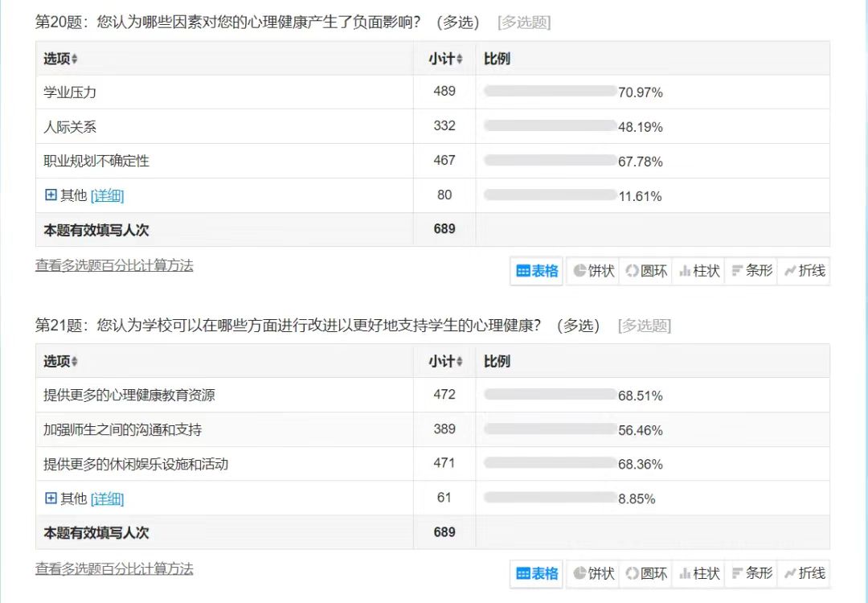Open 详细 link in Question 20's 其他 row

[x=107, y=195]
